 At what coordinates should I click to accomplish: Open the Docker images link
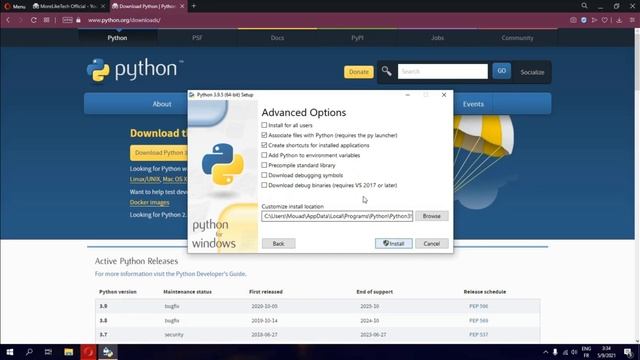(x=149, y=202)
